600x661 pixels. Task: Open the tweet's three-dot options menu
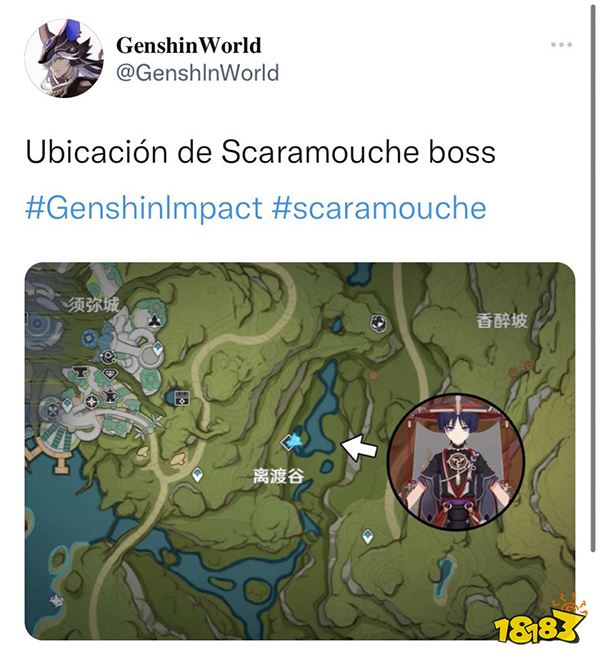[x=561, y=44]
